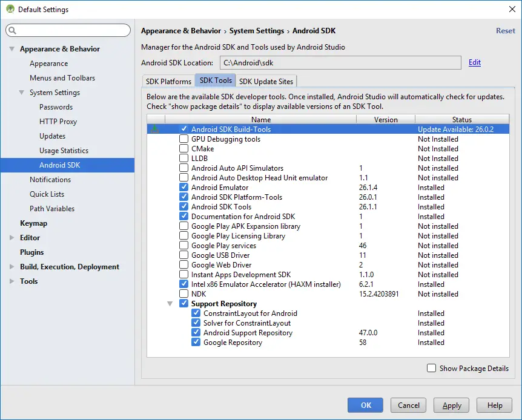Collapse the Appearance & Behavior tree node

click(12, 49)
